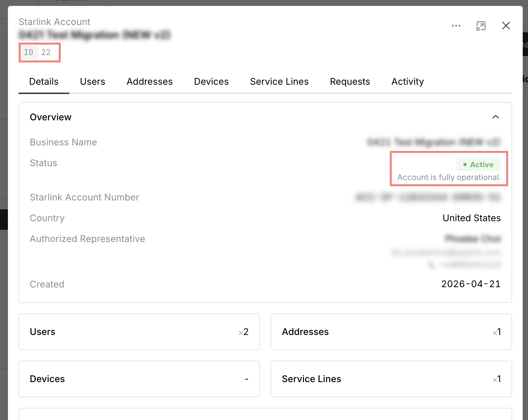Switch to the Devices tab
Image resolution: width=528 pixels, height=420 pixels.
click(212, 81)
